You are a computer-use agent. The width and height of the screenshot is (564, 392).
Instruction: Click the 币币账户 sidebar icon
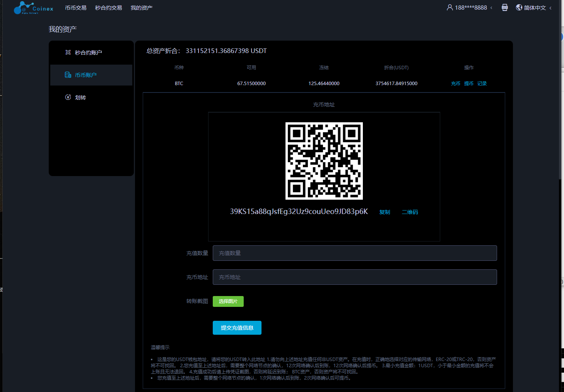(68, 75)
